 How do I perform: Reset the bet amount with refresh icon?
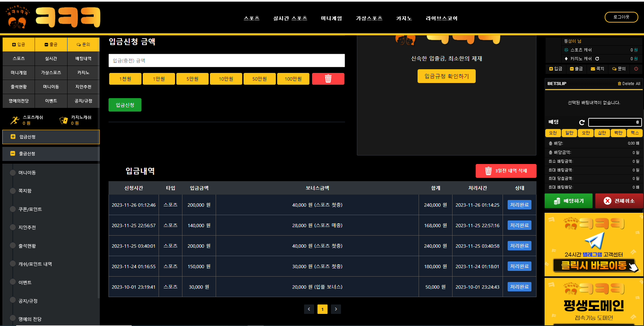point(582,122)
